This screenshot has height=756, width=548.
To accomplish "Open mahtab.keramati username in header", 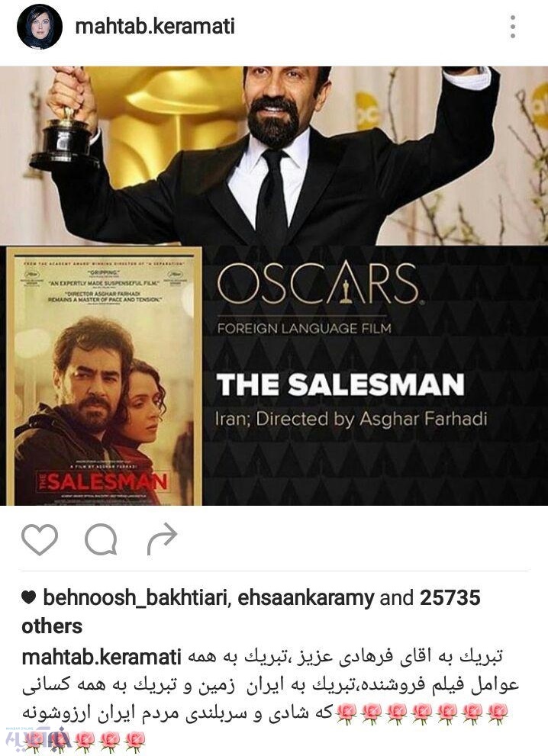I will (155, 26).
